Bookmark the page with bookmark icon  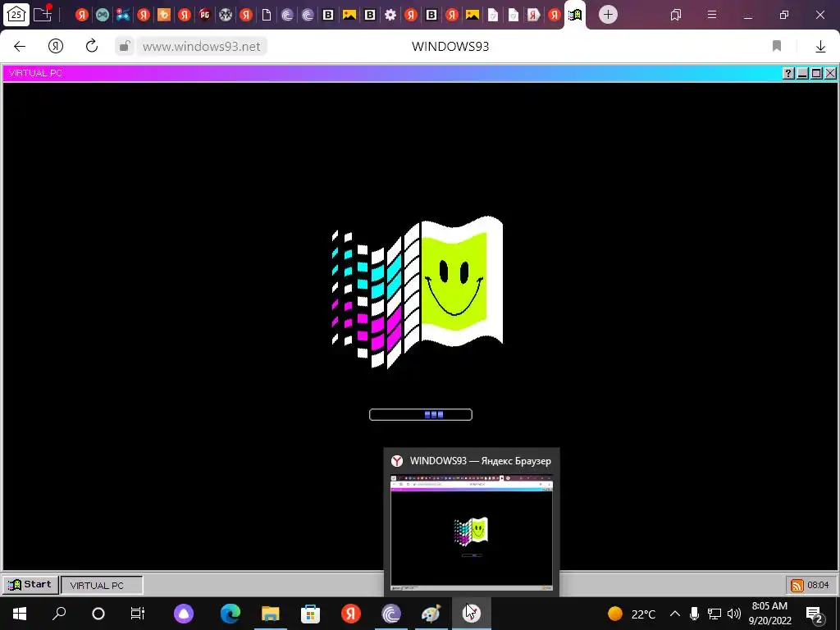[777, 47]
